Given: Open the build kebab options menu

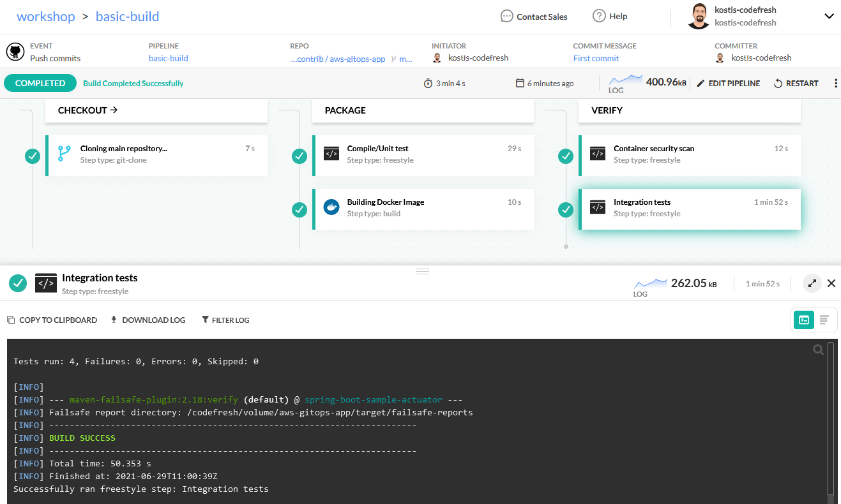Looking at the screenshot, I should point(835,84).
